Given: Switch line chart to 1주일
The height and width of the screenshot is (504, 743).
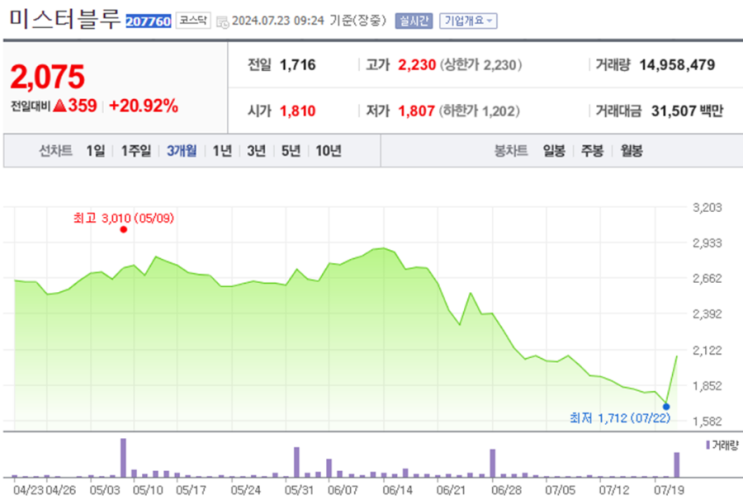Looking at the screenshot, I should pyautogui.click(x=136, y=151).
